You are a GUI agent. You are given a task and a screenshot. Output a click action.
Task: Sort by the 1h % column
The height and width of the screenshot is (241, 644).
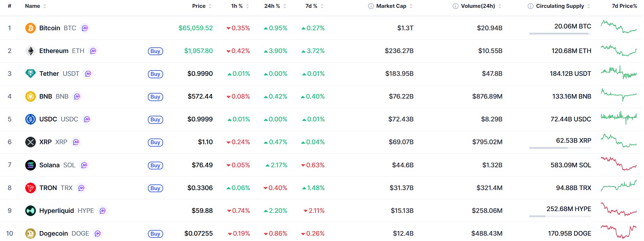pos(240,6)
